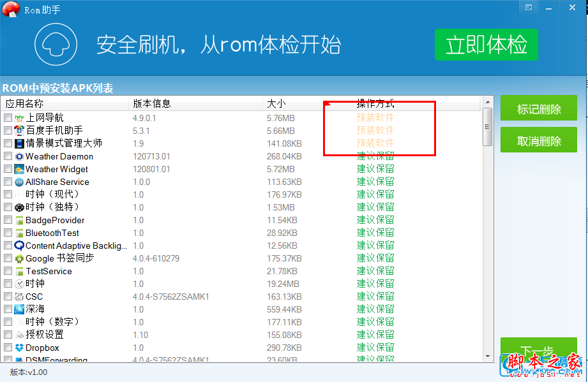Image resolution: width=588 pixels, height=382 pixels.
Task: Click the BadgeProvider Android icon
Action: coord(19,220)
